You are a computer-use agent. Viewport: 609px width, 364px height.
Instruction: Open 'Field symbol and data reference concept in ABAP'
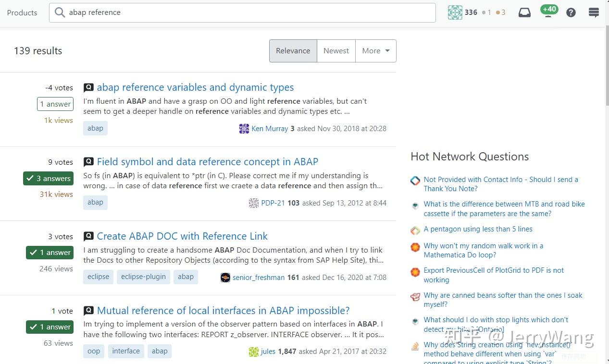pos(208,162)
